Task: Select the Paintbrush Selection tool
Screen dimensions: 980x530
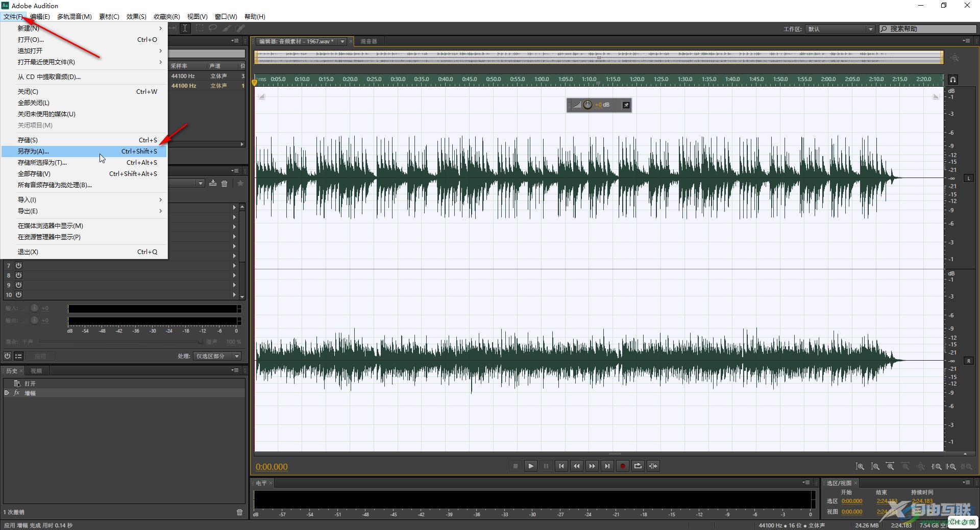Action: [x=227, y=29]
